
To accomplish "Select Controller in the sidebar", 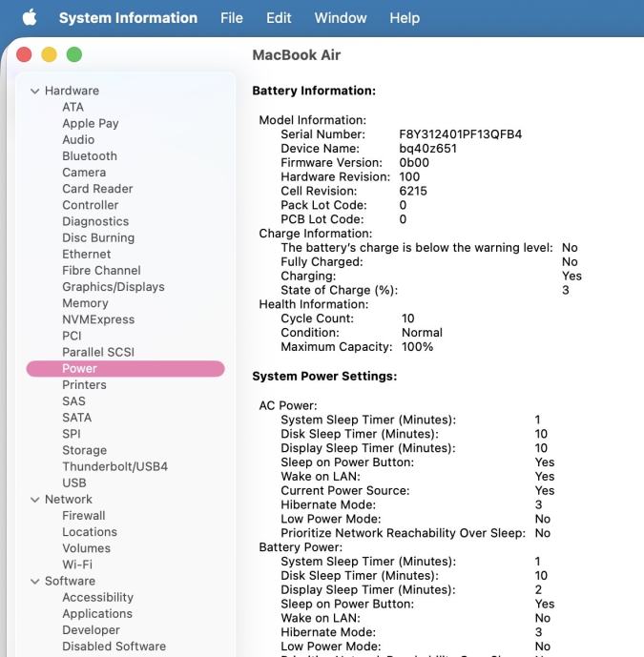I will (x=91, y=205).
